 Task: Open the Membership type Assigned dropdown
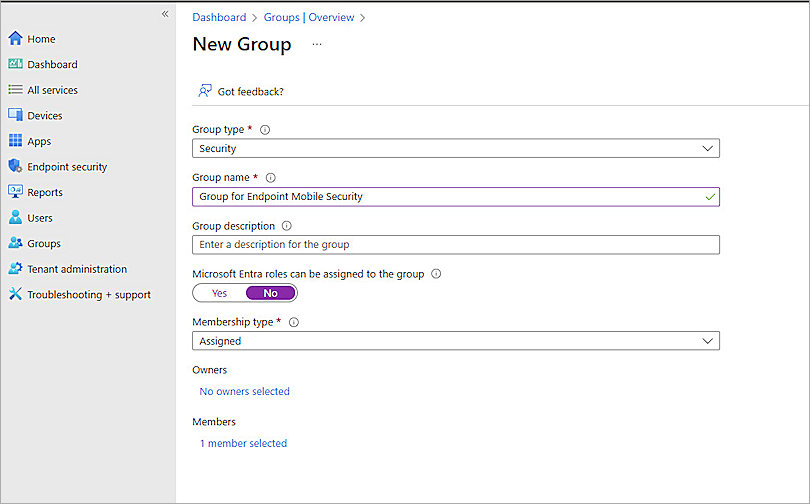coord(456,341)
